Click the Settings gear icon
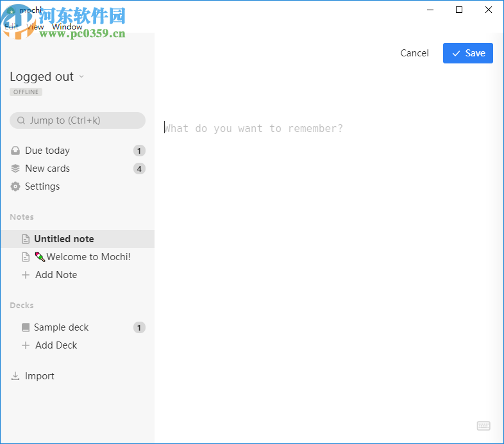The height and width of the screenshot is (444, 504). point(15,186)
